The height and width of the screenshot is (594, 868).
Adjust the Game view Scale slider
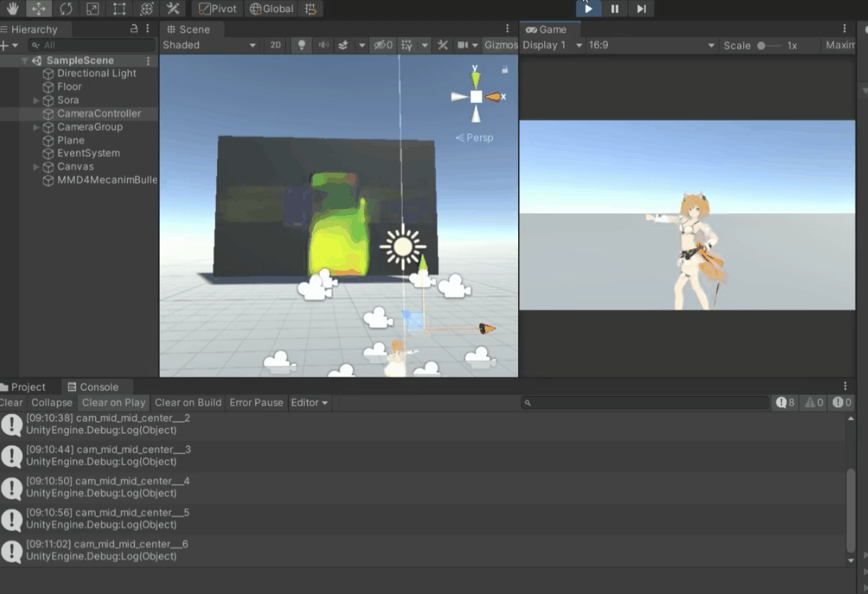coord(762,45)
